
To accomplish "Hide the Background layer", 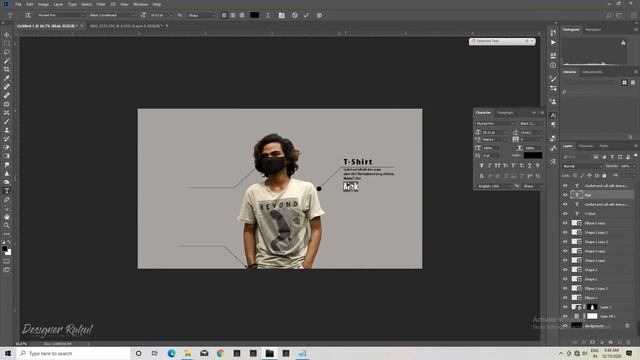I will [565, 326].
